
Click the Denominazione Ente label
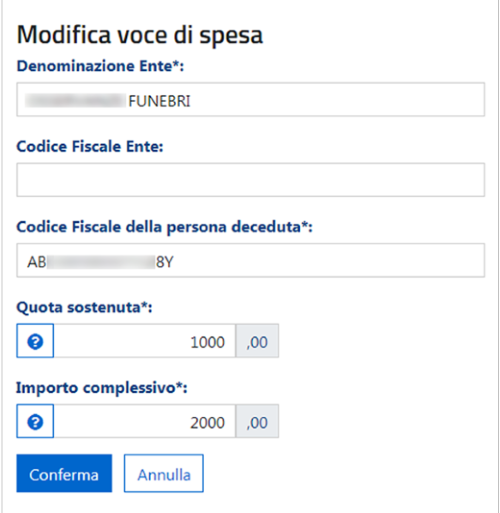100,66
